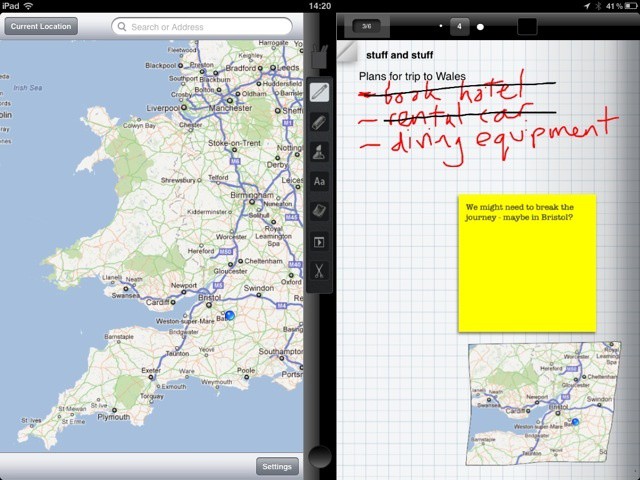Select the line thickness 4 box
Image resolution: width=640 pixels, height=480 pixels.
pos(460,25)
